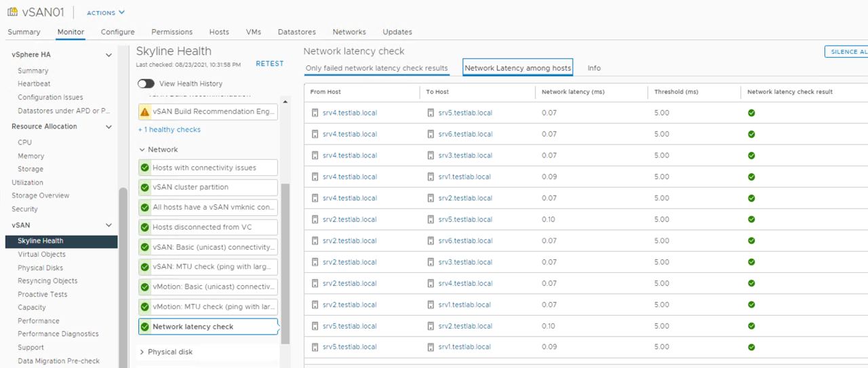Click result check icon for srv4 to srv2 row
The height and width of the screenshot is (368, 868).
pos(751,198)
